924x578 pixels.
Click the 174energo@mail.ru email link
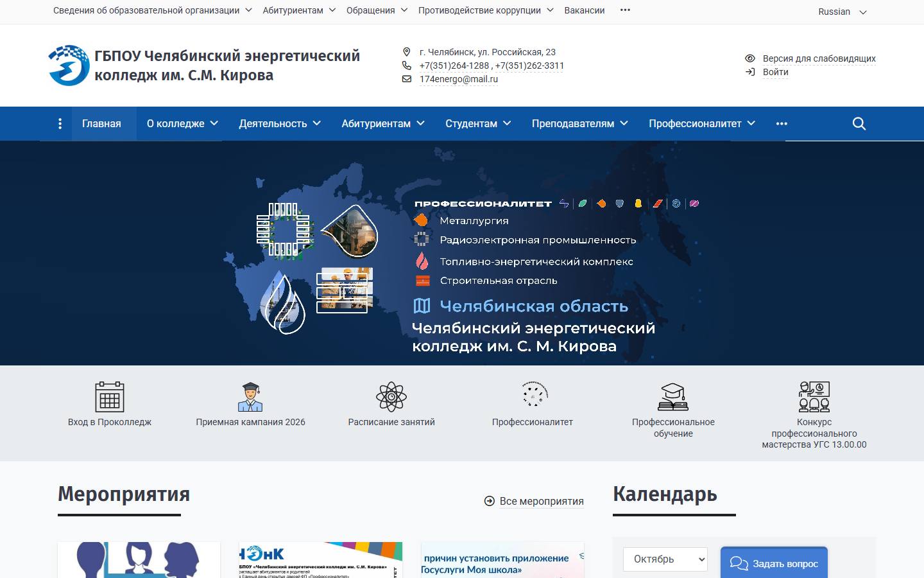pyautogui.click(x=459, y=79)
